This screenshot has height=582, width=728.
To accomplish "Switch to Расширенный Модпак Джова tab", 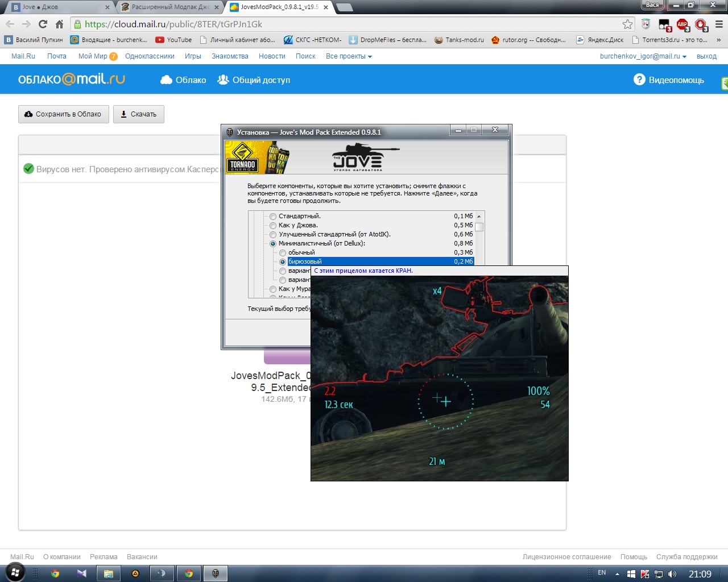I will point(169,7).
